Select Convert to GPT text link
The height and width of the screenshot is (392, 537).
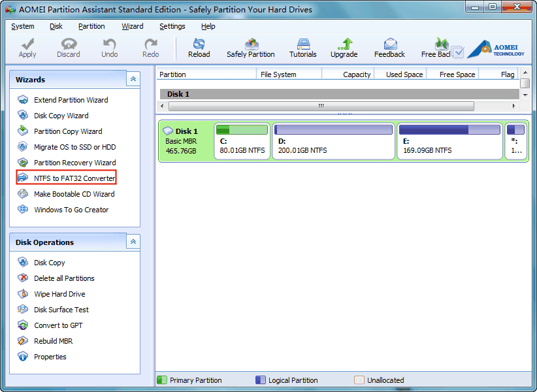[x=58, y=325]
